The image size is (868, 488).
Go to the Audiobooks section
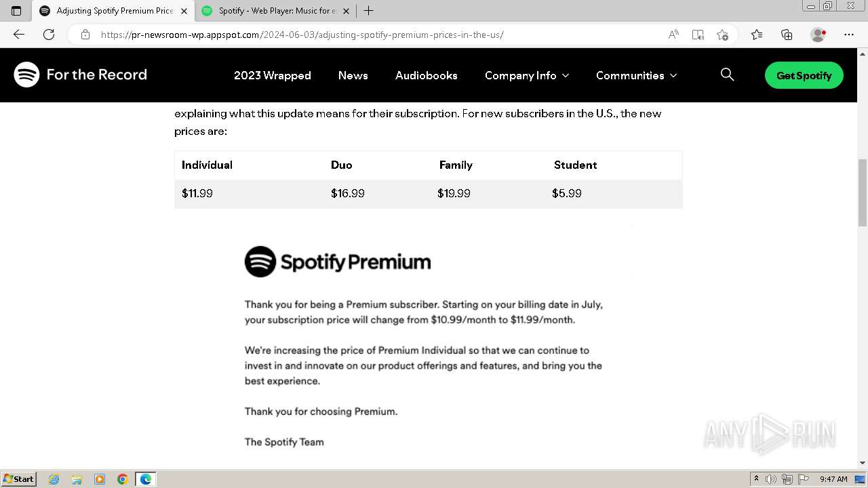click(426, 75)
